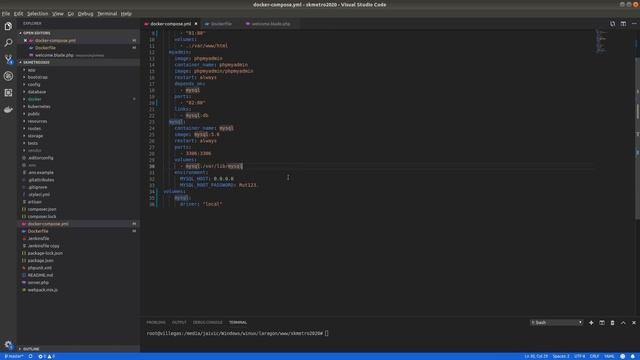This screenshot has width=640, height=360.
Task: Change the Spaces indentation setting
Action: (x=561, y=356)
